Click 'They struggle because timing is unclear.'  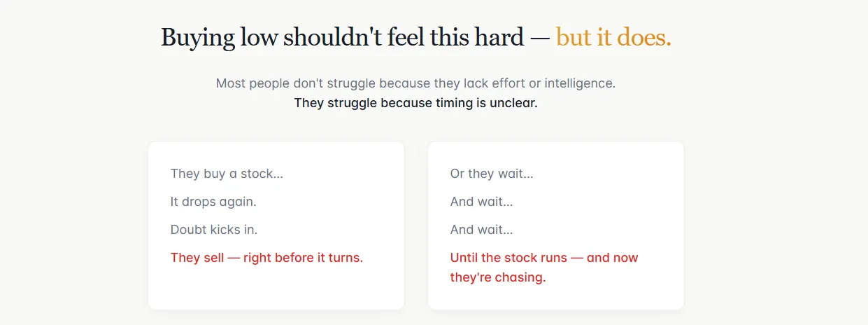tap(415, 103)
